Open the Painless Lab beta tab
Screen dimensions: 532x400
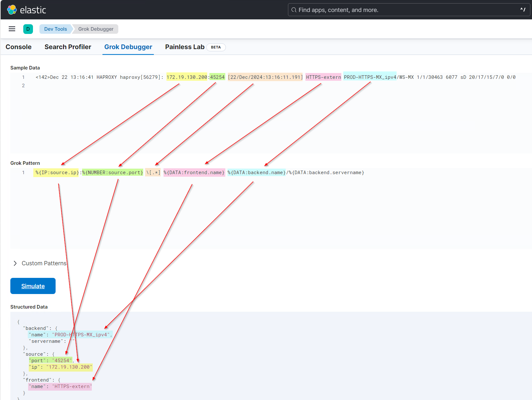[185, 47]
